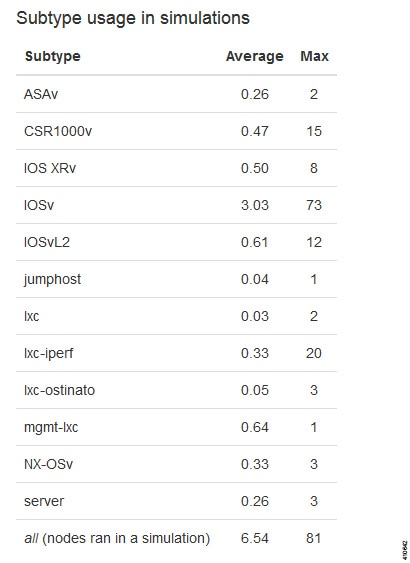The width and height of the screenshot is (410, 563).
Task: Click the lxc-ostinato subtype entry
Action: (59, 390)
